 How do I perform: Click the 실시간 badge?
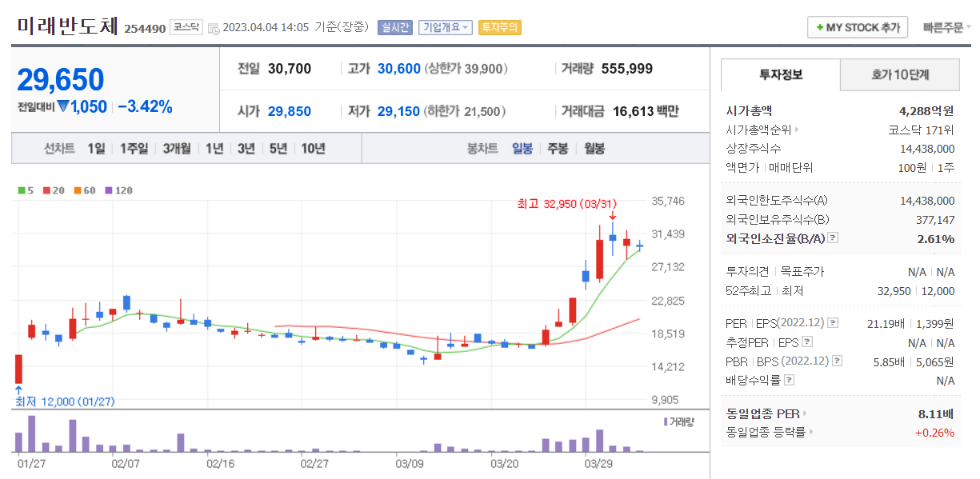pyautogui.click(x=394, y=27)
